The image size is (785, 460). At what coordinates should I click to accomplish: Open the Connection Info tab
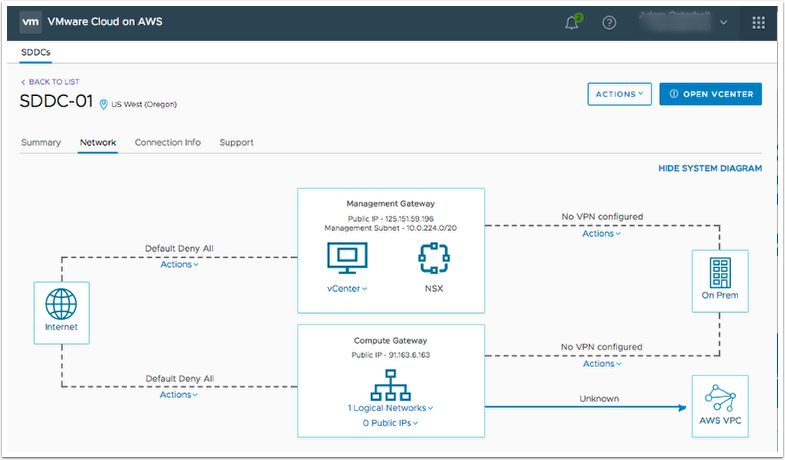click(167, 142)
